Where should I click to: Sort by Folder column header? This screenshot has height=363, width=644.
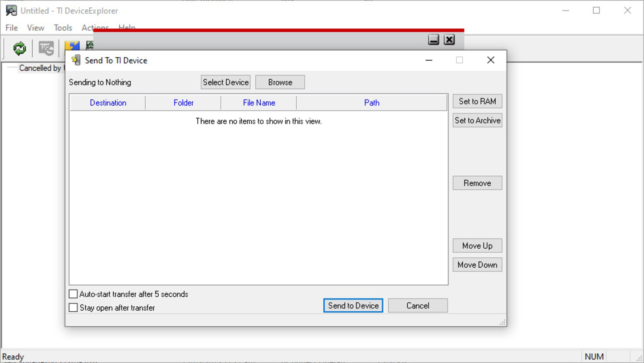(x=184, y=103)
